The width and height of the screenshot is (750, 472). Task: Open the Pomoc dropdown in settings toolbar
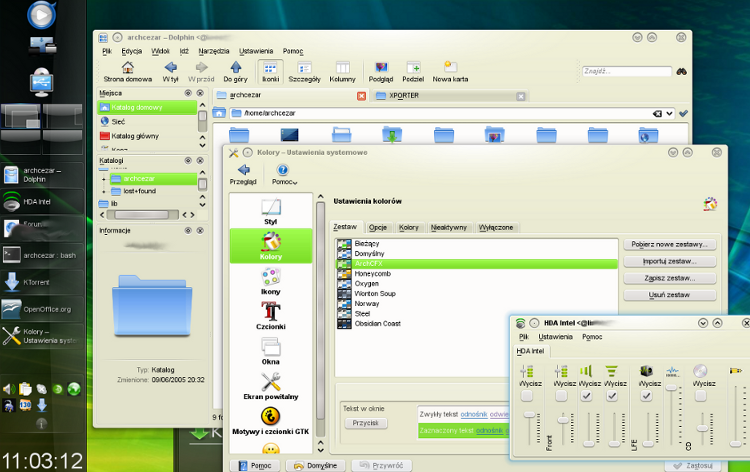click(284, 175)
